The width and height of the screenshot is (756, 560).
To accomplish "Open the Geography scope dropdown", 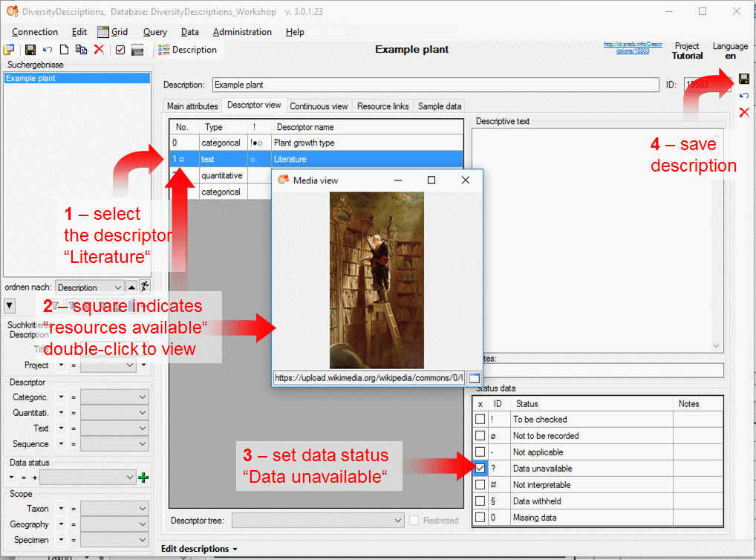I will [x=114, y=524].
